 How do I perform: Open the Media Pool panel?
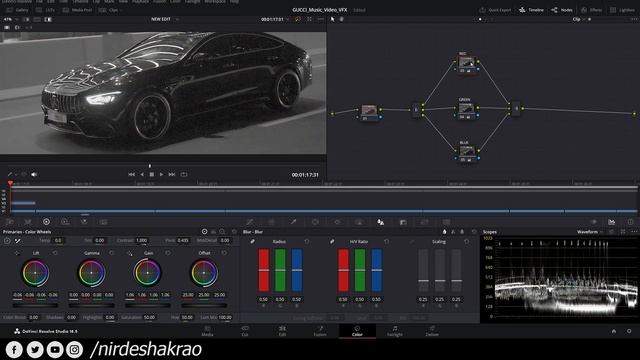point(77,10)
